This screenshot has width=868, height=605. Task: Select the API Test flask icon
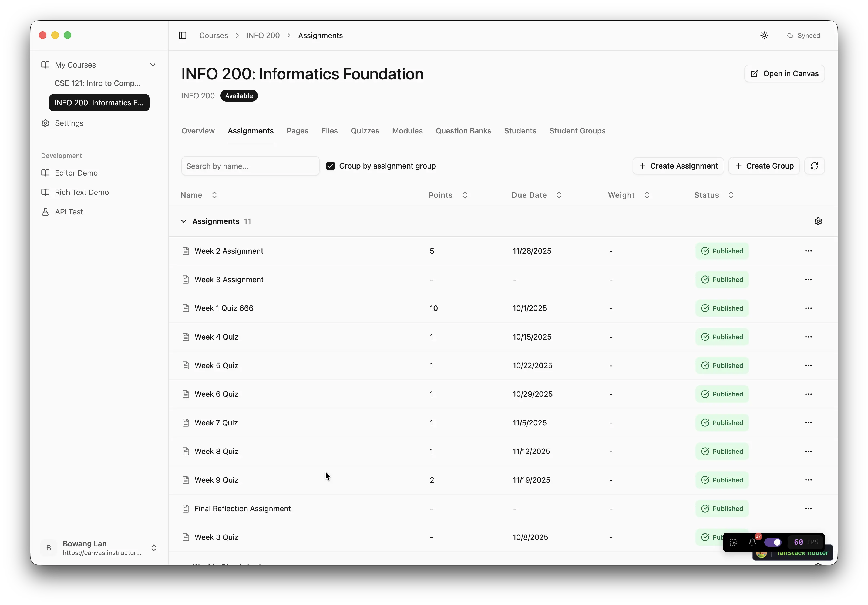tap(45, 212)
